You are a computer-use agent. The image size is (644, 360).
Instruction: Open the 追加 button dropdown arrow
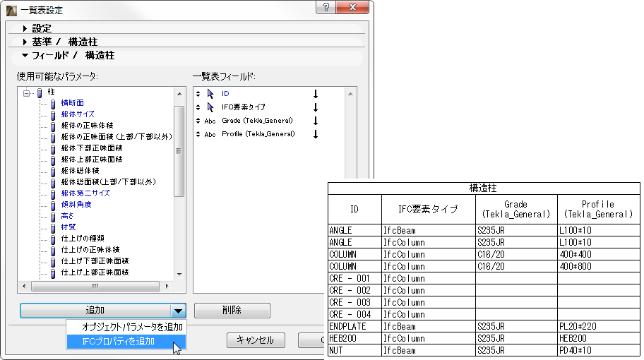[178, 311]
